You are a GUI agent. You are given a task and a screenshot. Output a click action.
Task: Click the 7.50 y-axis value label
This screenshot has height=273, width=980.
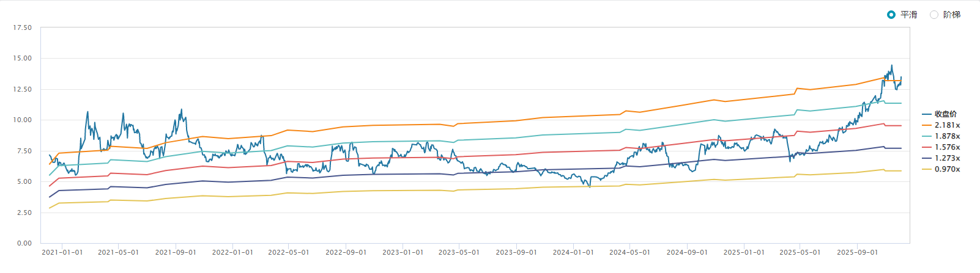point(24,151)
